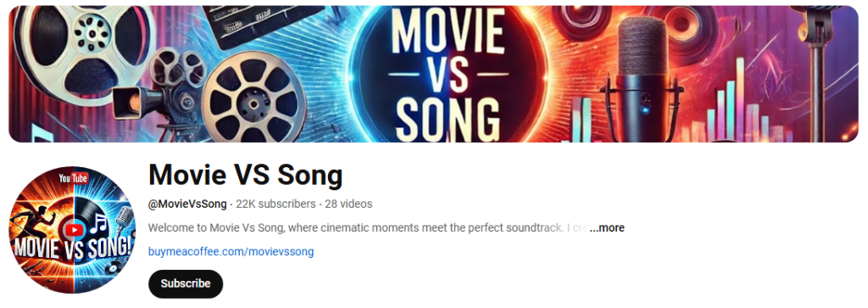Click the black Subscribe button
Screen dimensions: 868x308
point(186,283)
